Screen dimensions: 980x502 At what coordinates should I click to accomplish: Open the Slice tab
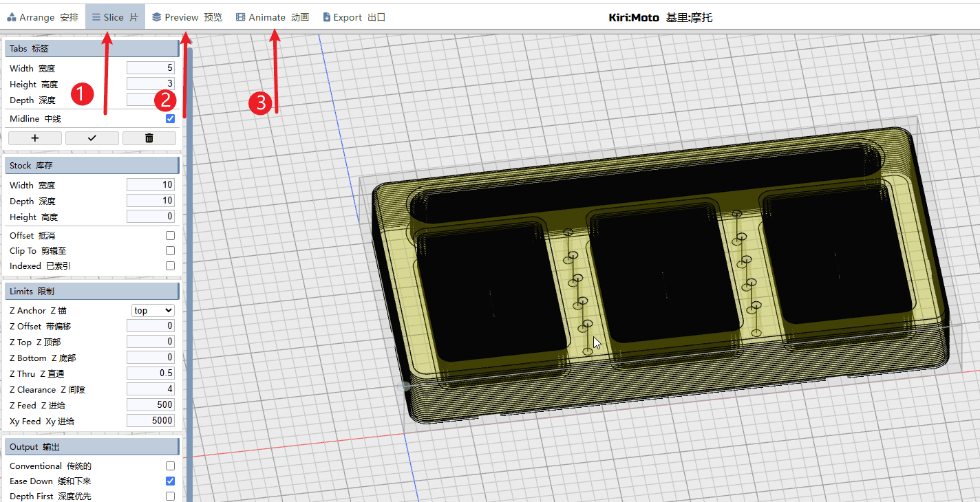(115, 17)
